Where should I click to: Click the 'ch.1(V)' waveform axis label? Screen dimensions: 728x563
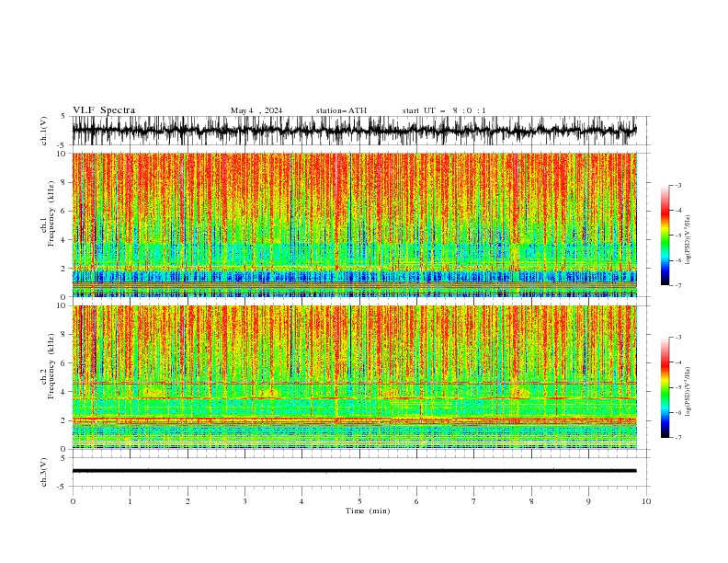click(x=43, y=131)
